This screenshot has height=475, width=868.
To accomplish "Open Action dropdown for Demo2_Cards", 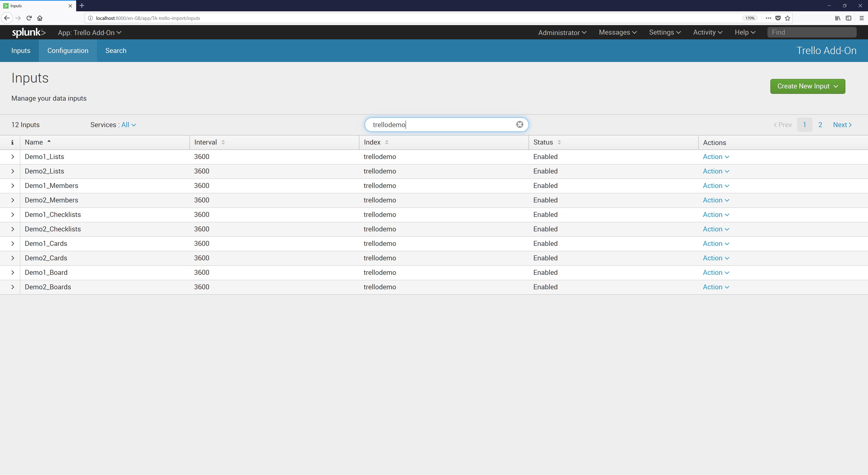I will (716, 258).
